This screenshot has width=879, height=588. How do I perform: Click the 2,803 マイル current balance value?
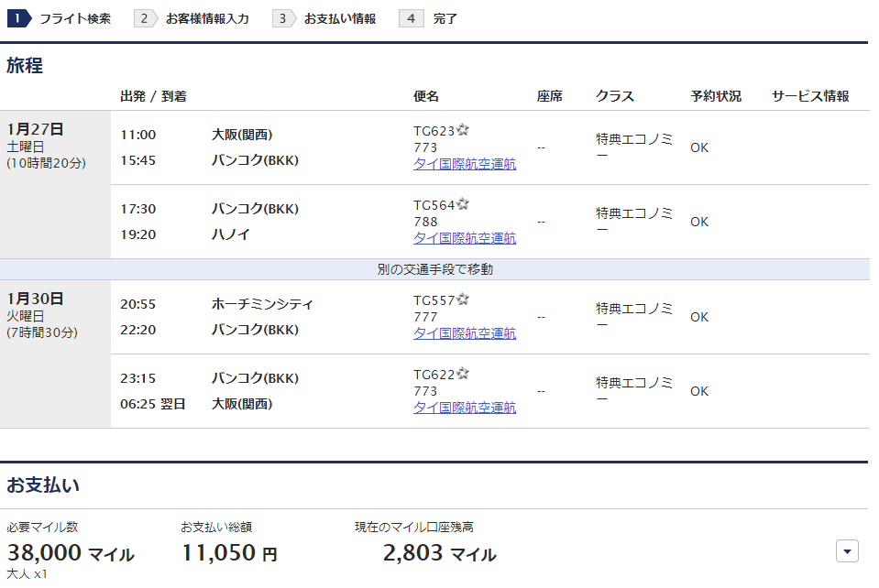click(x=440, y=553)
